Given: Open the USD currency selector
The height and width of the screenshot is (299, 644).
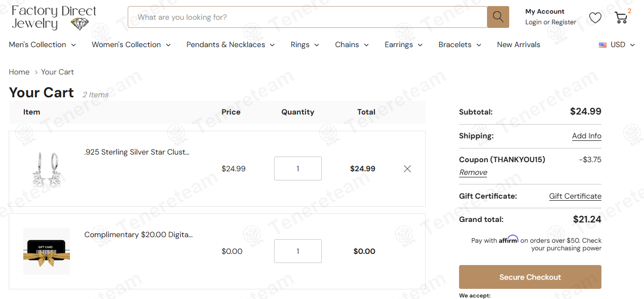Looking at the screenshot, I should coord(617,45).
